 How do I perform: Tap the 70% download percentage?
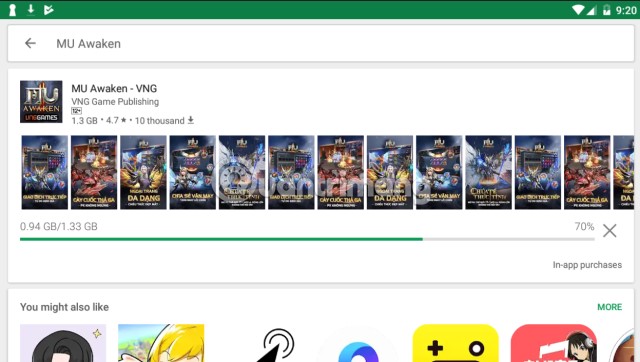(584, 227)
